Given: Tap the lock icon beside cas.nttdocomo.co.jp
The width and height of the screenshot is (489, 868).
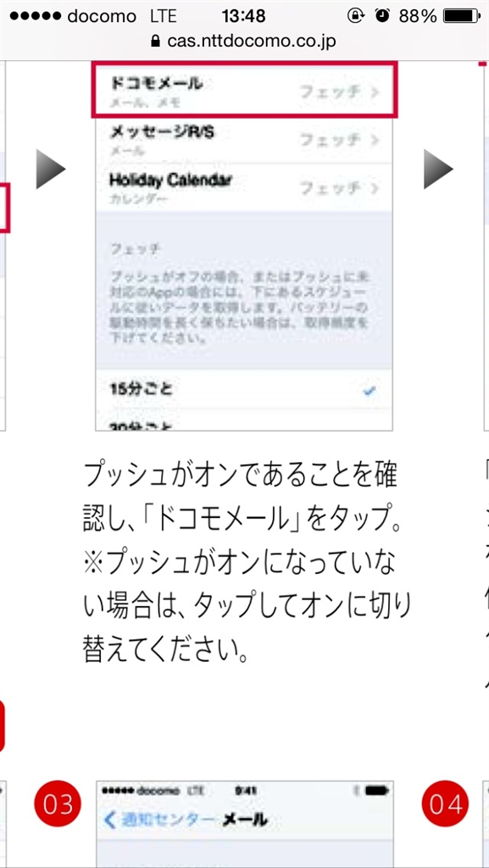Looking at the screenshot, I should tap(155, 42).
